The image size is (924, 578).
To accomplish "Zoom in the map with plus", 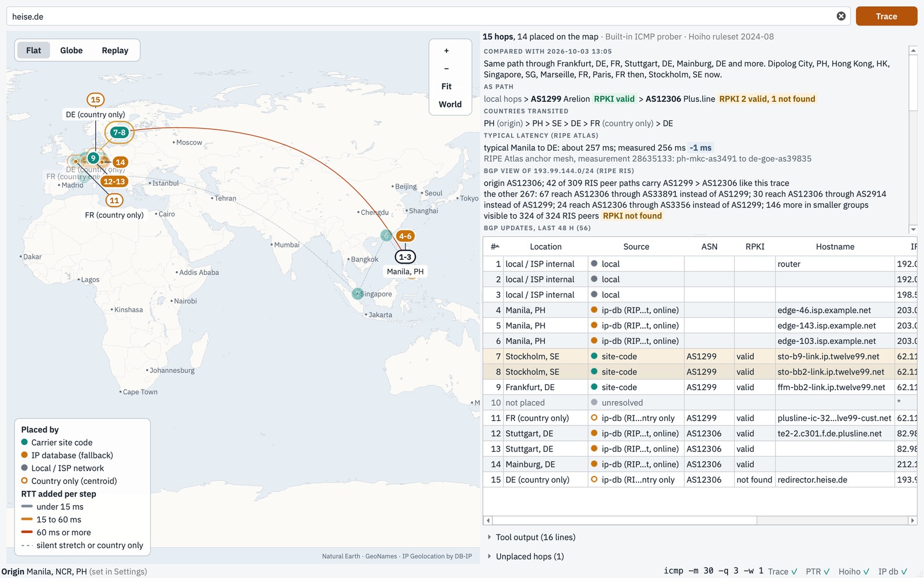I will tap(446, 51).
